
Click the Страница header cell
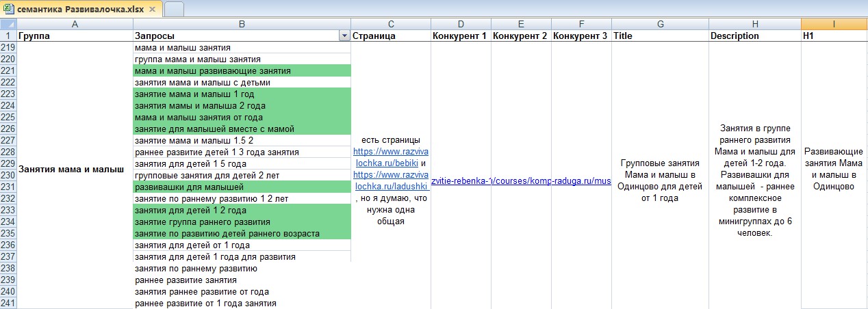point(390,36)
